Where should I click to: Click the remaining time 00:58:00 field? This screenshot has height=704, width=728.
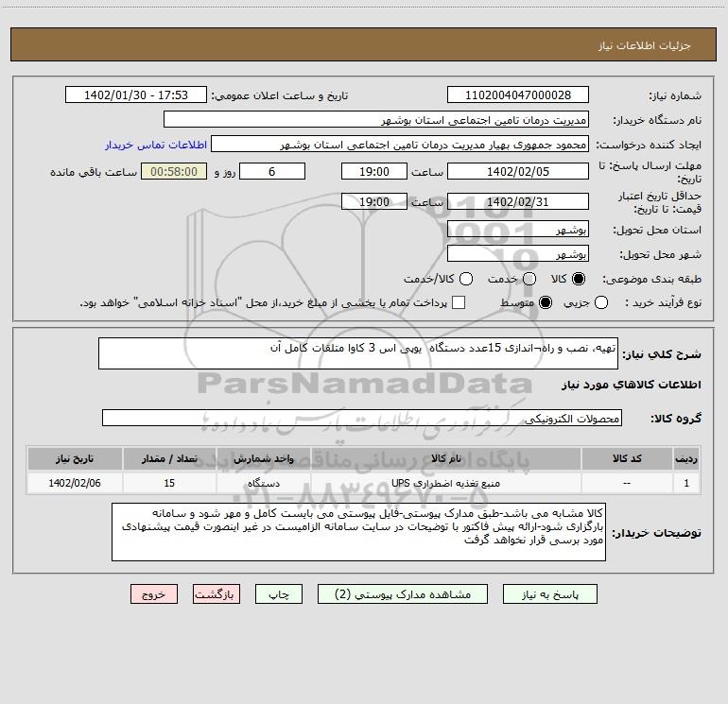coord(174,172)
